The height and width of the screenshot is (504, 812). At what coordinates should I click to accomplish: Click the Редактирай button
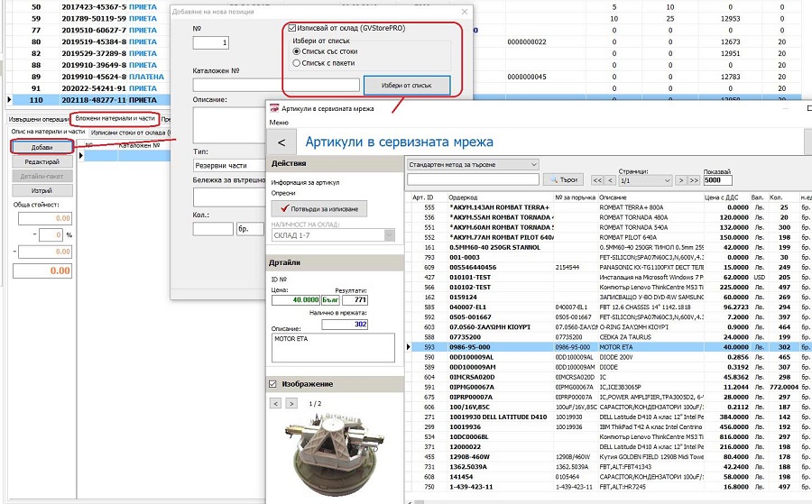pos(42,161)
